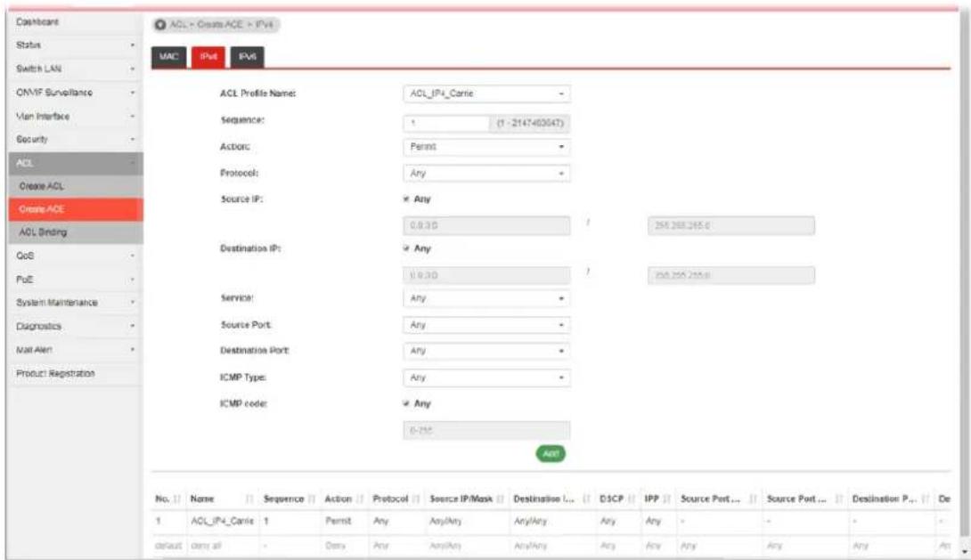Expand the QoS sidebar menu
The image size is (971, 560).
(x=75, y=256)
